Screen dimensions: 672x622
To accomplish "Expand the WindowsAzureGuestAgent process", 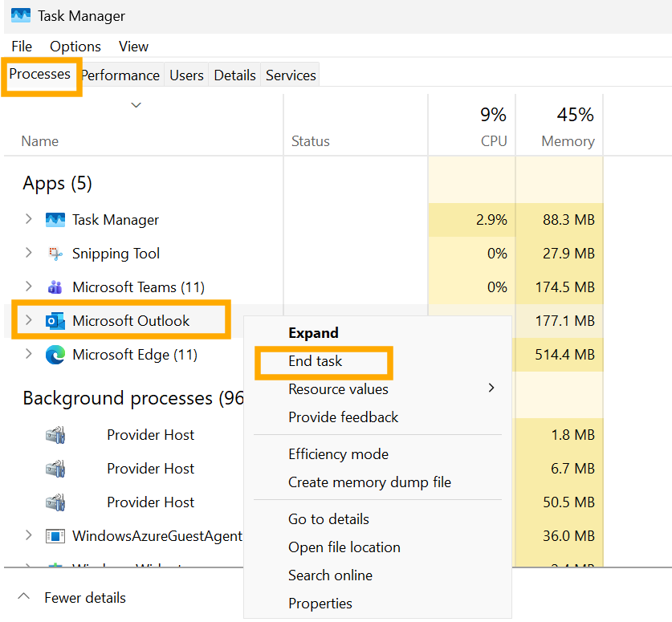I will tap(29, 535).
